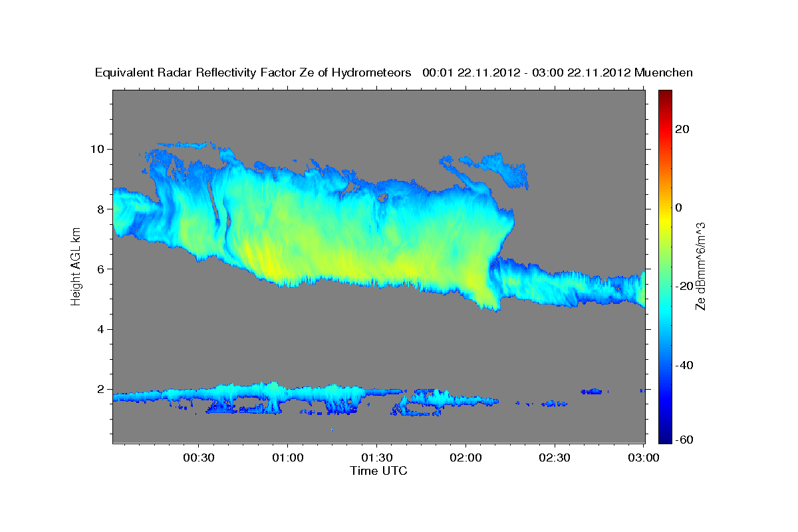
Task: Click the date range '00:01 22.11.2012 - 03:00 22.11.2012 Muenchen'
Action: pyautogui.click(x=558, y=73)
